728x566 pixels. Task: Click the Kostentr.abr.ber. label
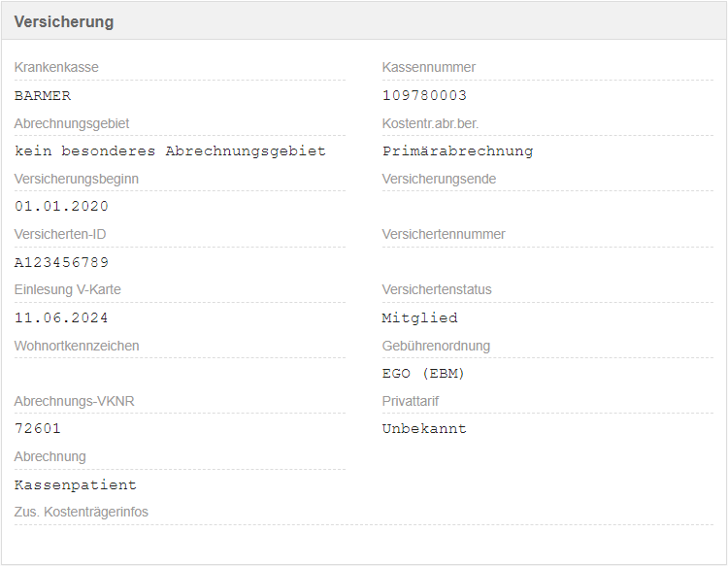(430, 123)
